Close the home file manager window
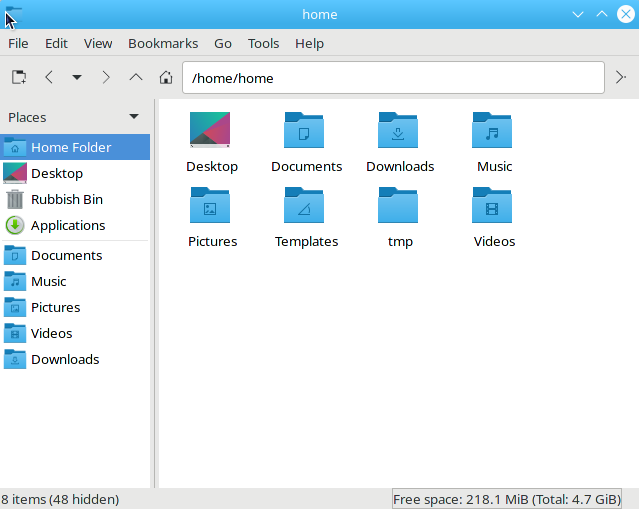Viewport: 639px width, 509px height. point(626,15)
